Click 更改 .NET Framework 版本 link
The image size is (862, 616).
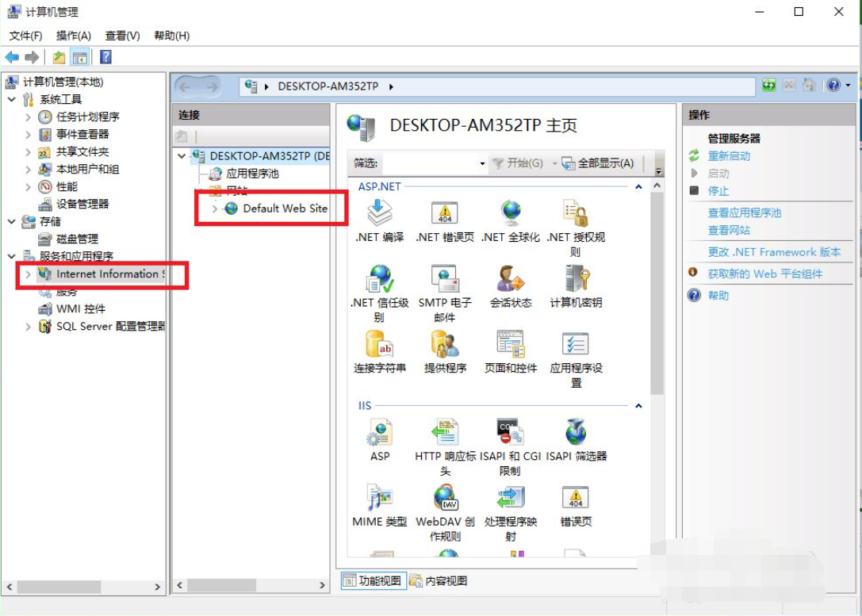774,252
